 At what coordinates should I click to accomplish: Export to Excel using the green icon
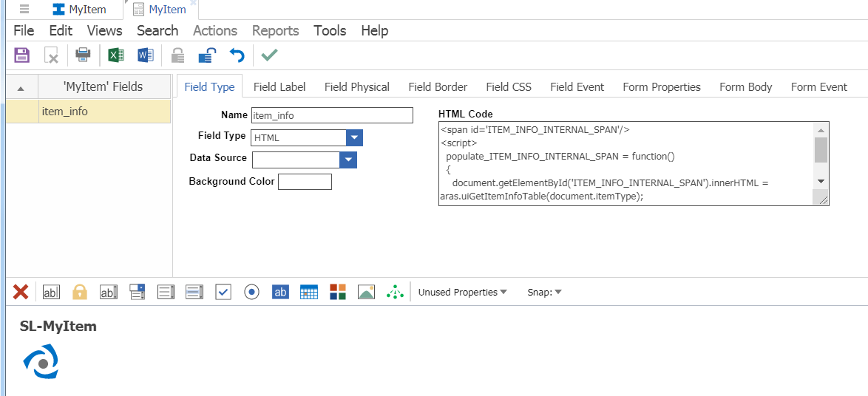[x=115, y=55]
